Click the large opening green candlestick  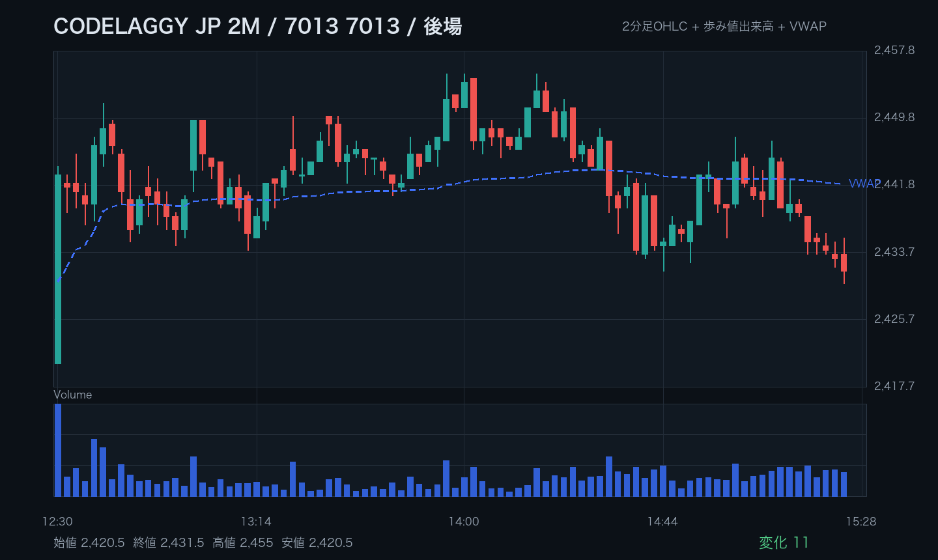(58, 269)
